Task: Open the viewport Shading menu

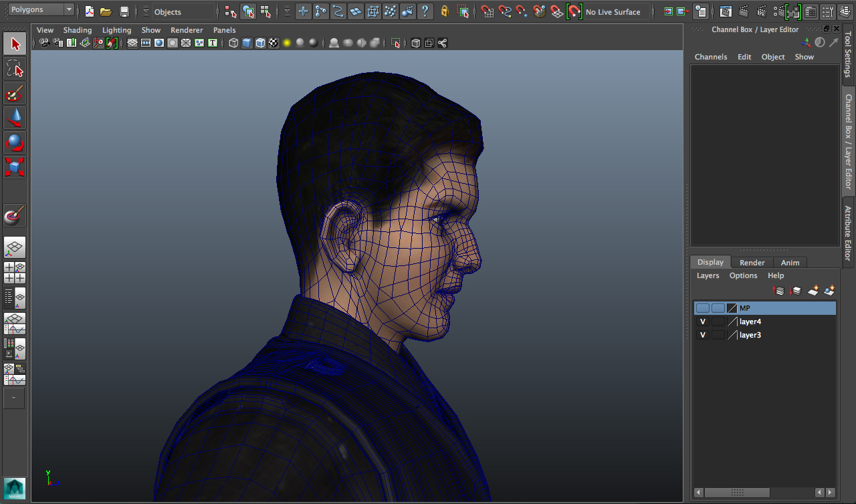Action: point(78,30)
